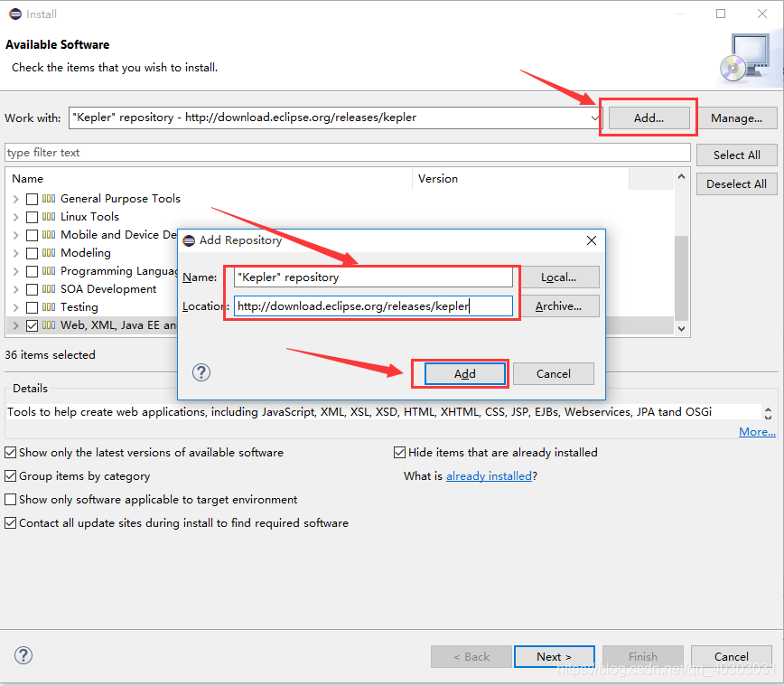
Task: Click Manage... button
Action: click(736, 118)
